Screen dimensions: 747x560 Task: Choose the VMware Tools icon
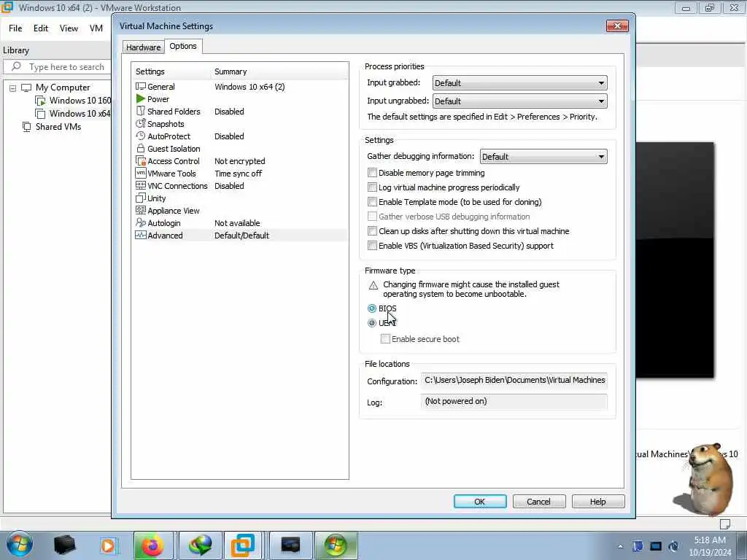click(x=141, y=174)
